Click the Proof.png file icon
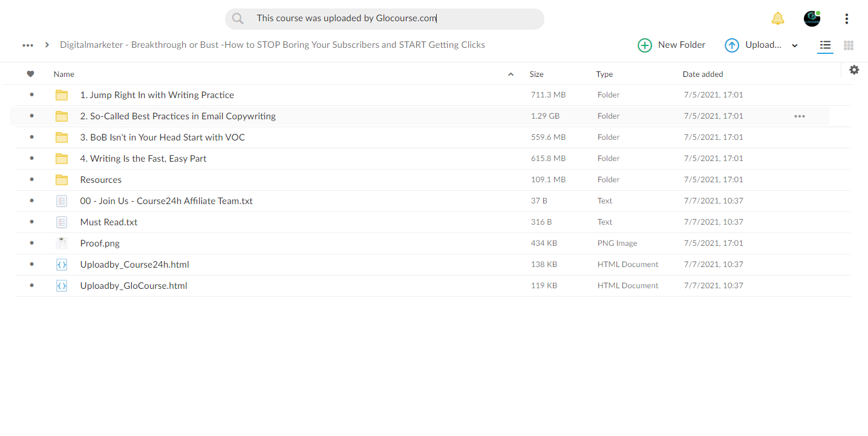 click(x=62, y=243)
